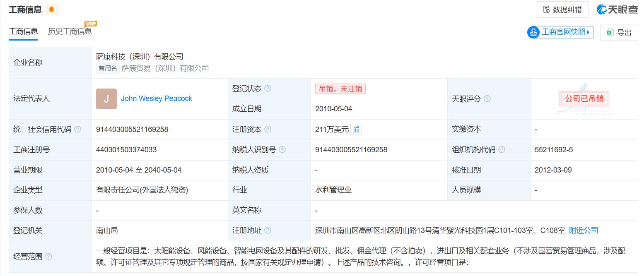Click the help icon beside 天眼评分
This screenshot has width=644, height=276.
click(487, 98)
